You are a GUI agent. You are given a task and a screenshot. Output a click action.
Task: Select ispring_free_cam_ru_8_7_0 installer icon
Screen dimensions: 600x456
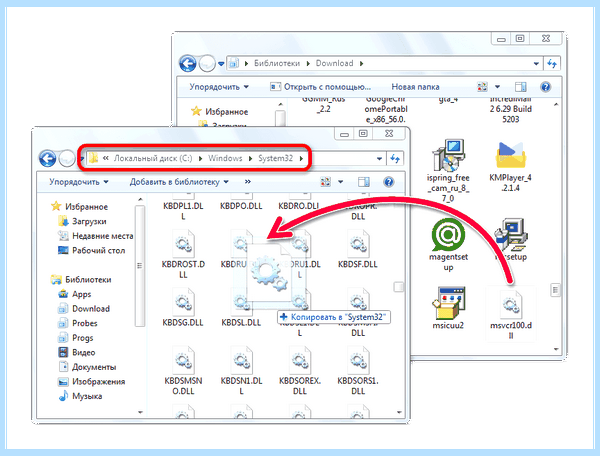[x=448, y=155]
